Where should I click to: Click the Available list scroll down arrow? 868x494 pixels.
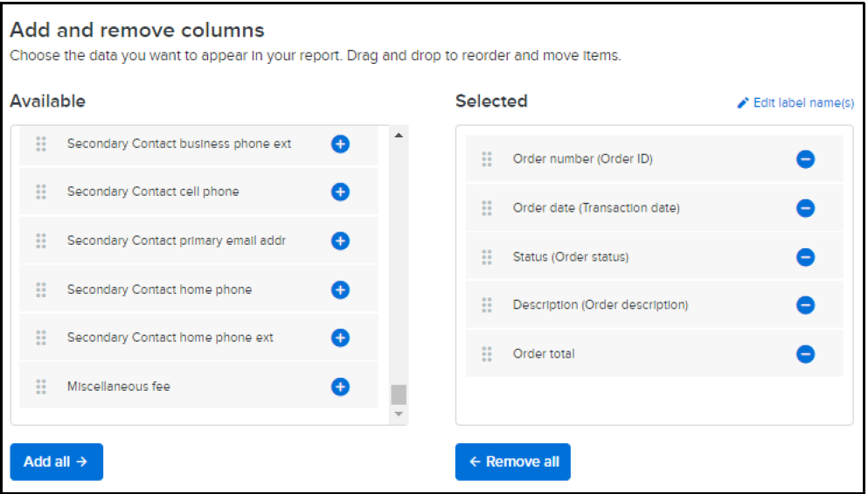pyautogui.click(x=399, y=414)
